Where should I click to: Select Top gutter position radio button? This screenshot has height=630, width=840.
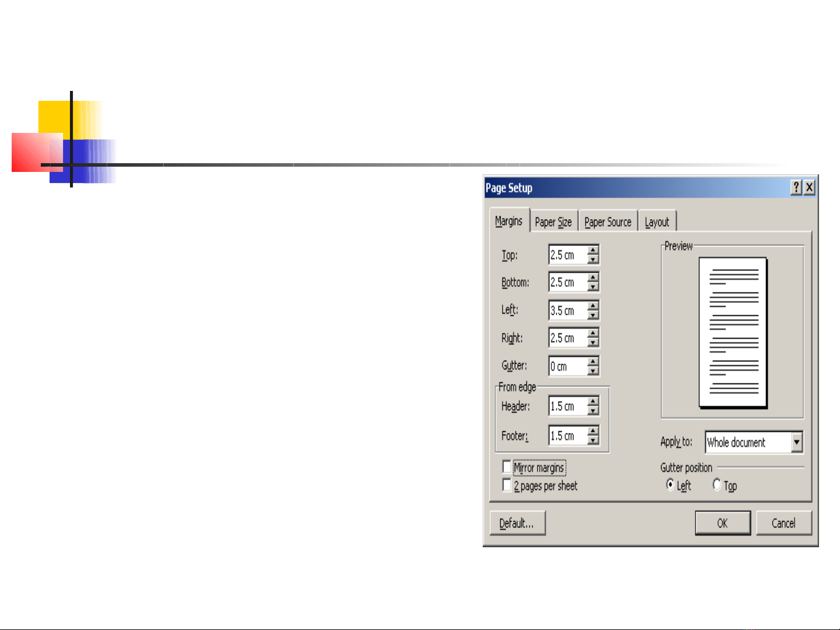(x=717, y=485)
